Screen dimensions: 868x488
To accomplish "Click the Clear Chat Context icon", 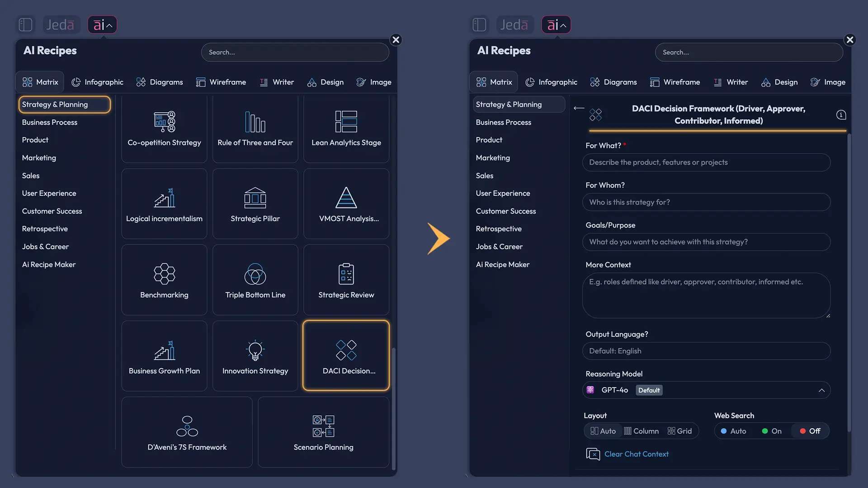I will pyautogui.click(x=593, y=454).
